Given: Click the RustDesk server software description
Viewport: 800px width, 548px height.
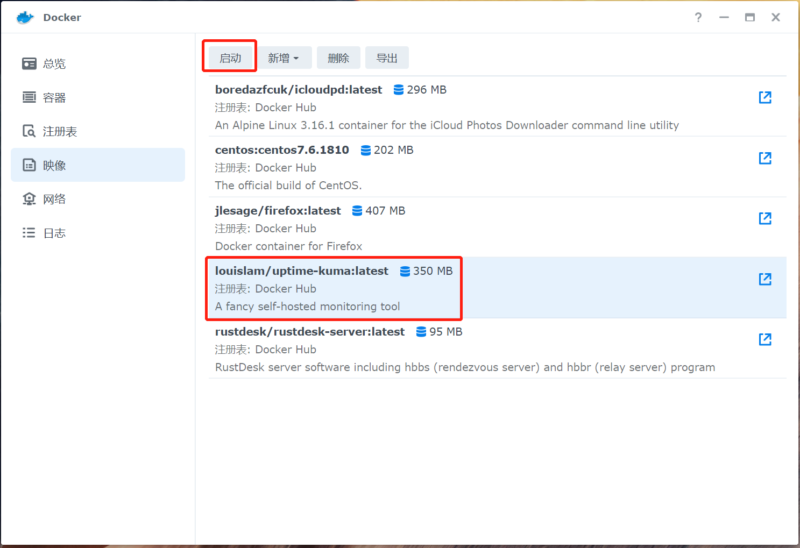Looking at the screenshot, I should click(x=465, y=367).
